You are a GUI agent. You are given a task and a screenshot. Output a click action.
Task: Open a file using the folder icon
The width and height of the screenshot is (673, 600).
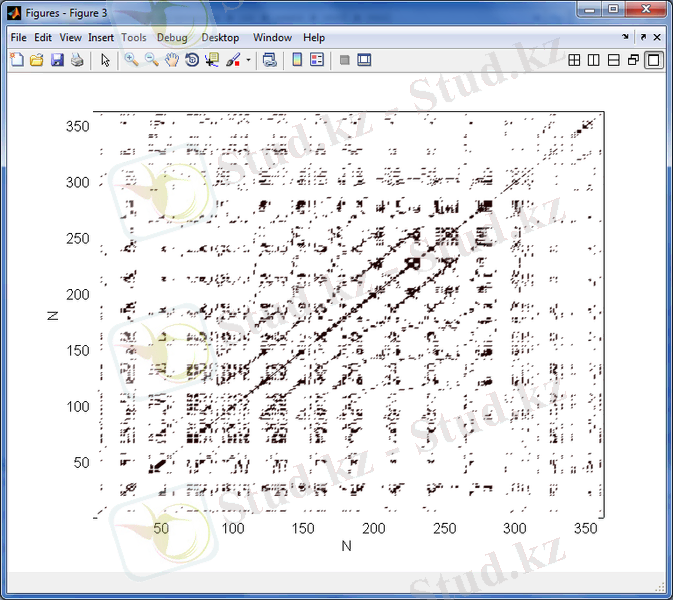coord(36,60)
